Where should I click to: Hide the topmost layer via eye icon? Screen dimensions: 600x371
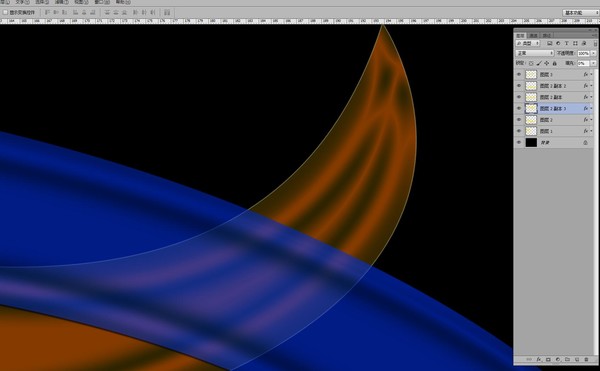[519, 75]
